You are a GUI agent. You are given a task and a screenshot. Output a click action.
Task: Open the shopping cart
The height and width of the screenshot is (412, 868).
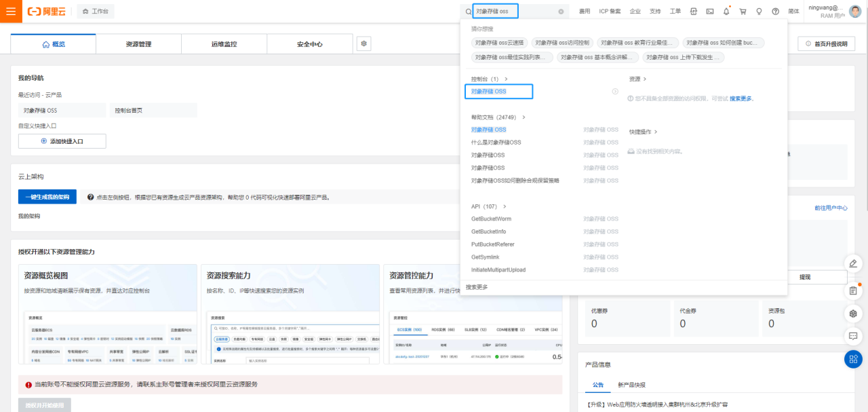pos(743,12)
